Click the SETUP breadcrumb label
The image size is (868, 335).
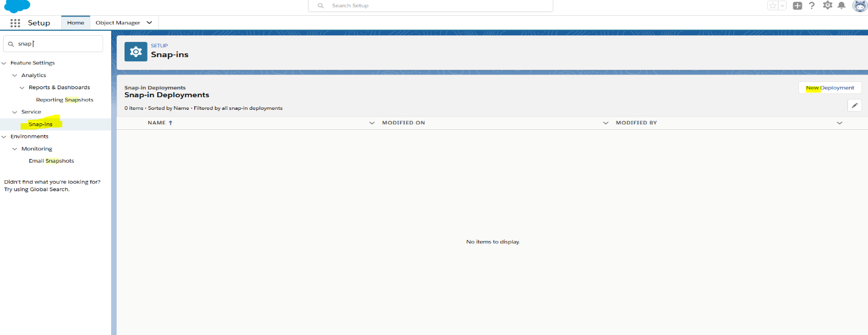[159, 46]
